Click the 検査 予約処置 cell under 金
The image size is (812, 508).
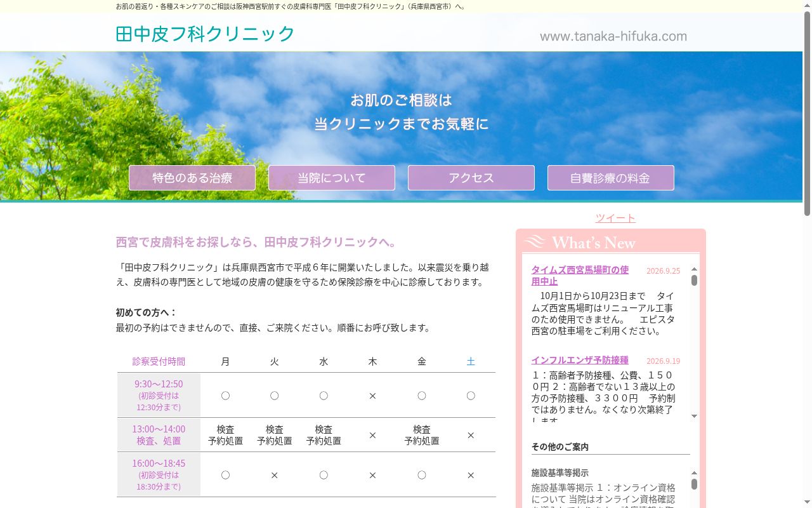click(x=422, y=435)
